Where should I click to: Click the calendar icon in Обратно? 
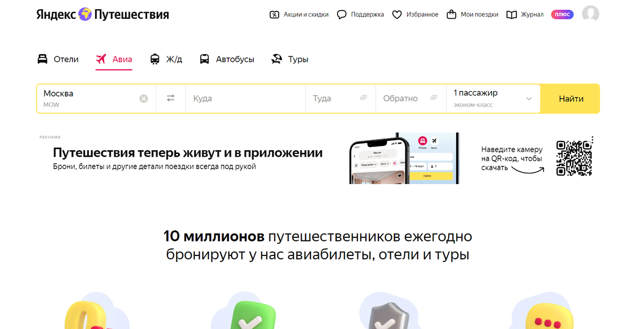pos(434,98)
